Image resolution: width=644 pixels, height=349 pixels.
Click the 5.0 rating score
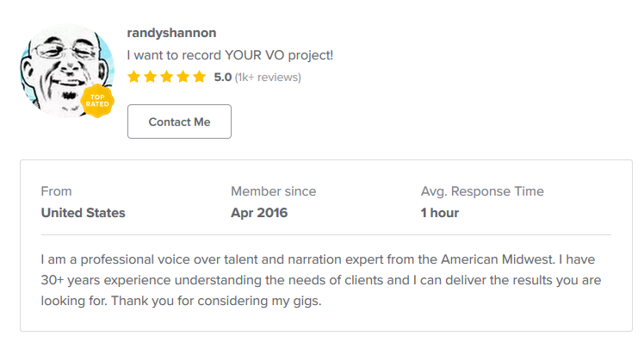point(223,78)
